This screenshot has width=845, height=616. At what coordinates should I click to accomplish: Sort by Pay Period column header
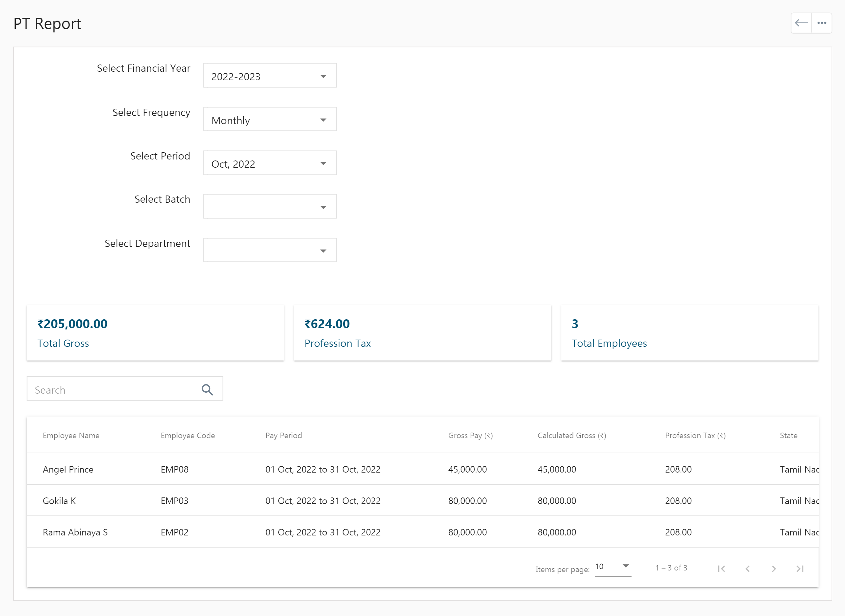[x=284, y=436]
